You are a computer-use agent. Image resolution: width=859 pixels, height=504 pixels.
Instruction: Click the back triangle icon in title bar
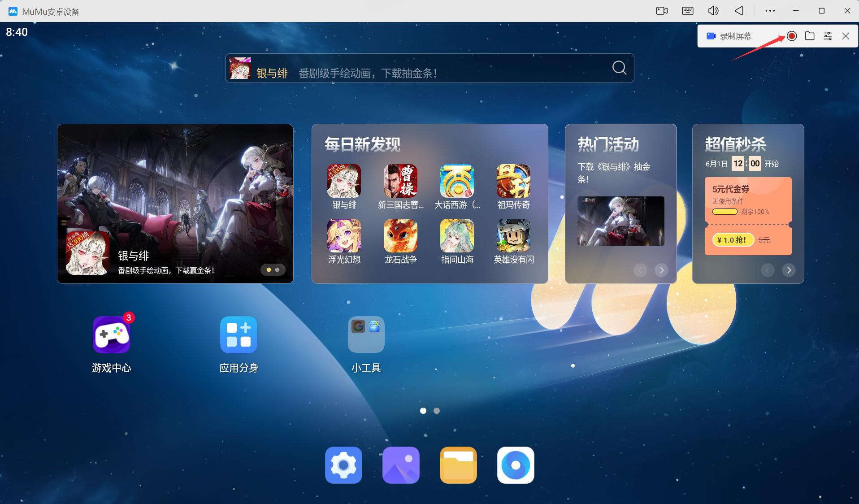[x=739, y=11]
